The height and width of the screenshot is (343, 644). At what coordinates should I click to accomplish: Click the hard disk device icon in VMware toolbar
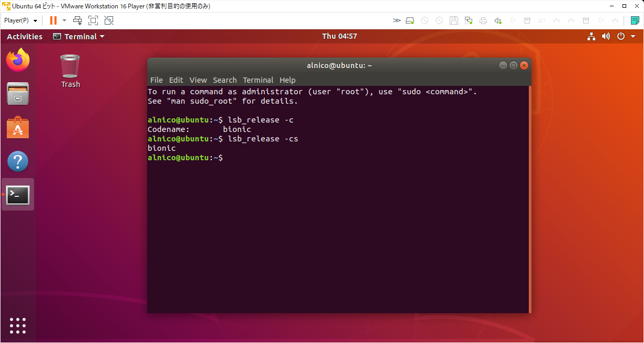point(410,20)
